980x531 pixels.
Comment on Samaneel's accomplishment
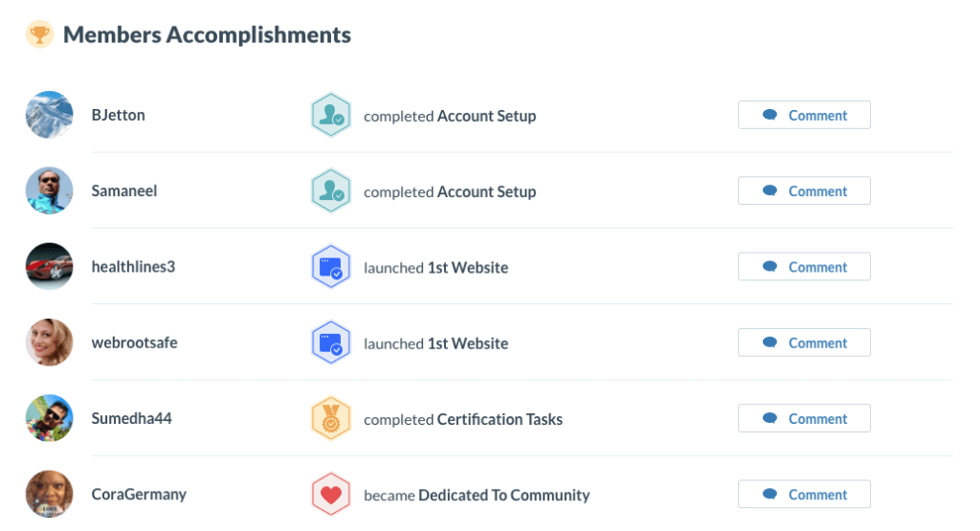(x=804, y=191)
